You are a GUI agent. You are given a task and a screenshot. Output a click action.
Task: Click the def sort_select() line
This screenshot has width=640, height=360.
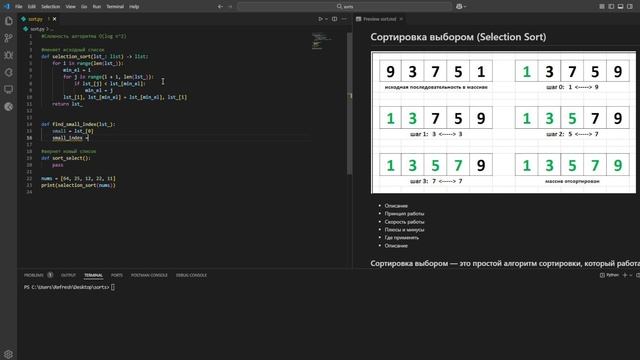(66, 158)
